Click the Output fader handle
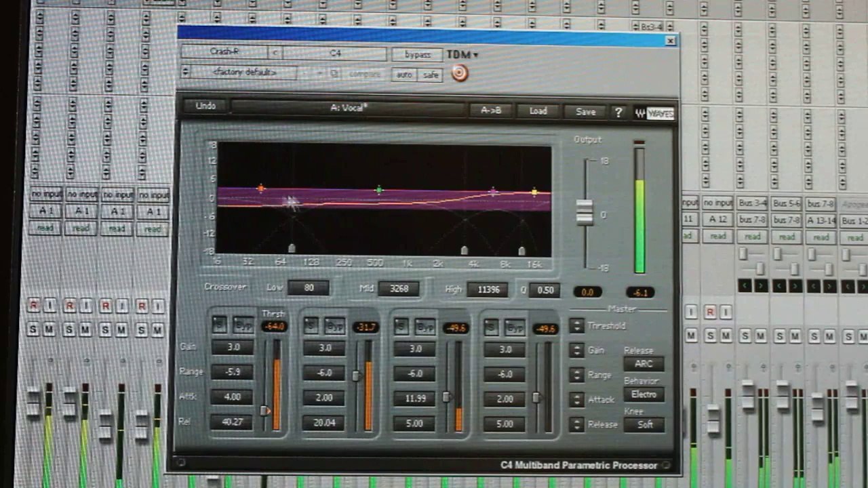Image resolution: width=868 pixels, height=488 pixels. click(584, 211)
